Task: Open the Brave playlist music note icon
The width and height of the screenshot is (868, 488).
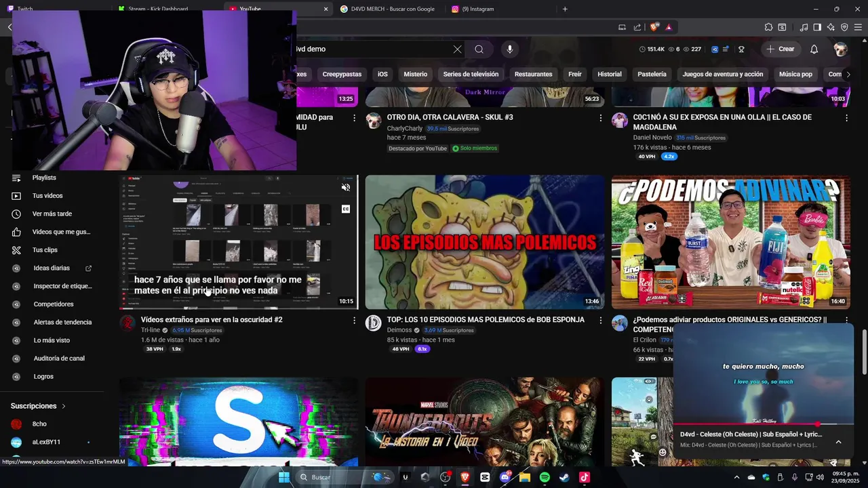Action: coord(804,27)
